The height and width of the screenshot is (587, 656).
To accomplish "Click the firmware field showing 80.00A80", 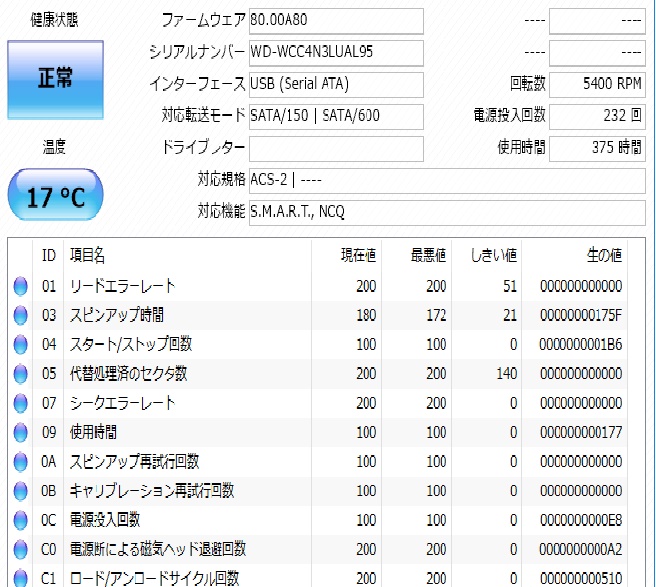I will coord(336,20).
